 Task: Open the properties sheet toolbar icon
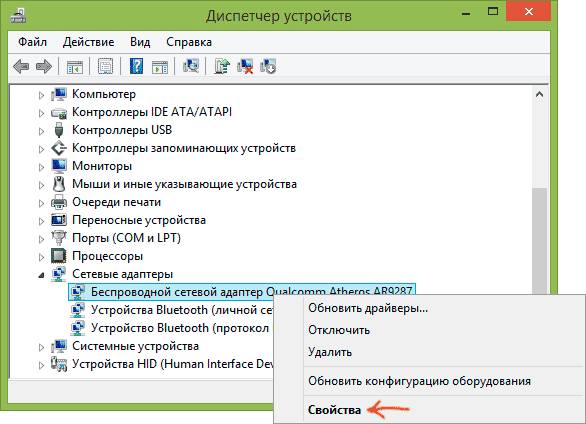click(x=105, y=67)
